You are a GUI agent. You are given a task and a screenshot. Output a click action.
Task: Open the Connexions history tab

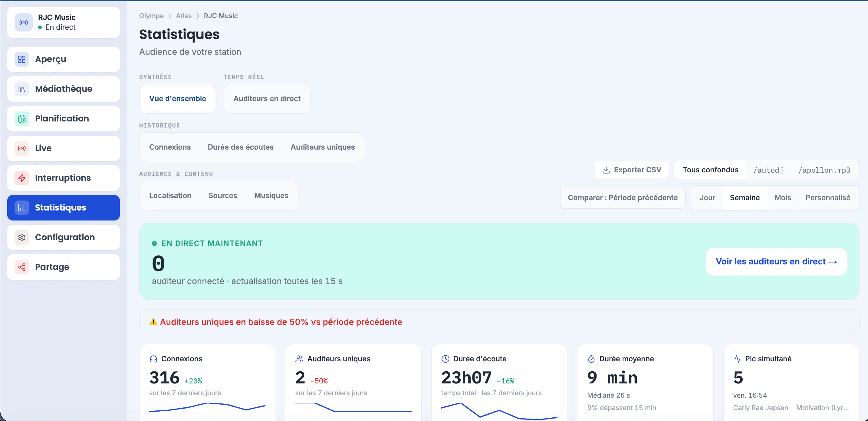pos(170,147)
